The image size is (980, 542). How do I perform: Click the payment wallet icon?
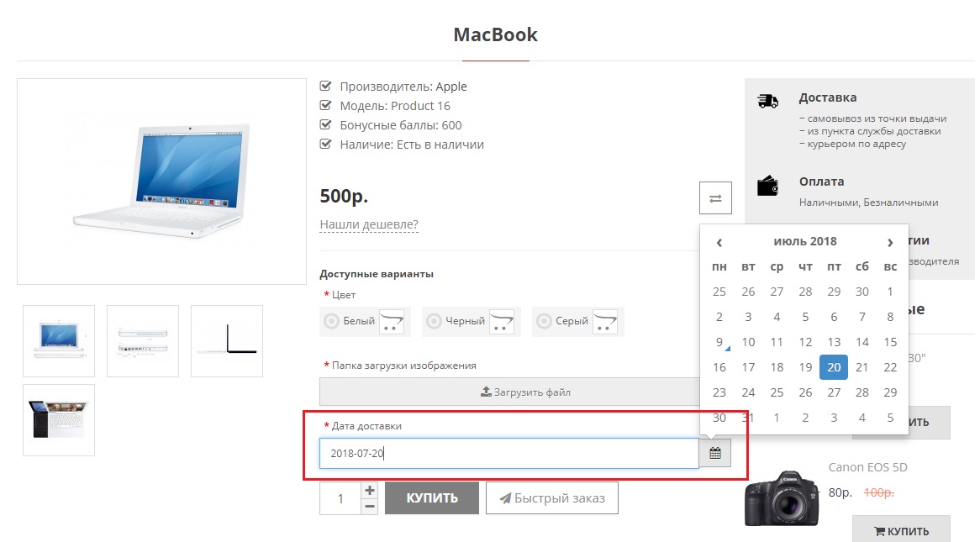(767, 186)
